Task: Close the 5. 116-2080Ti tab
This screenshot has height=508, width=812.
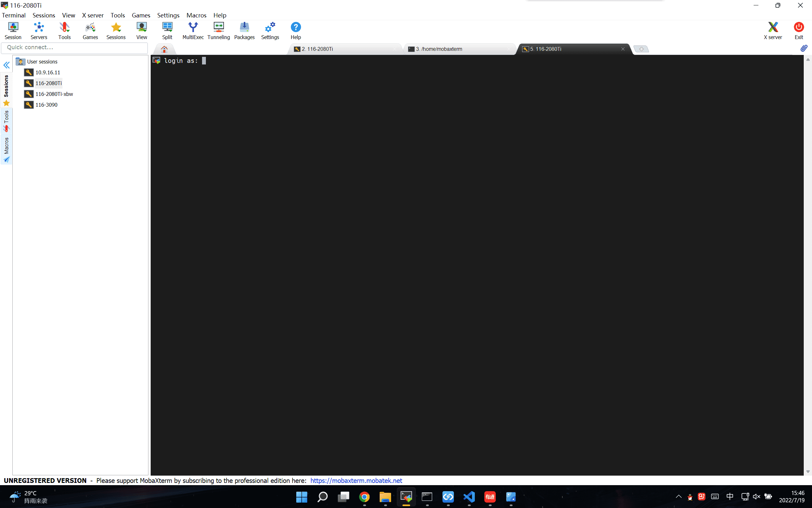Action: 623,49
